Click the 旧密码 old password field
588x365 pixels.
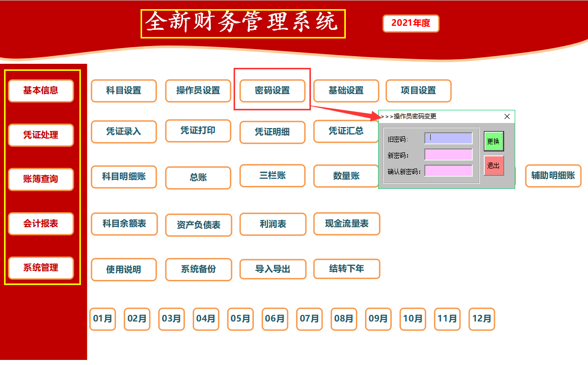(x=448, y=138)
